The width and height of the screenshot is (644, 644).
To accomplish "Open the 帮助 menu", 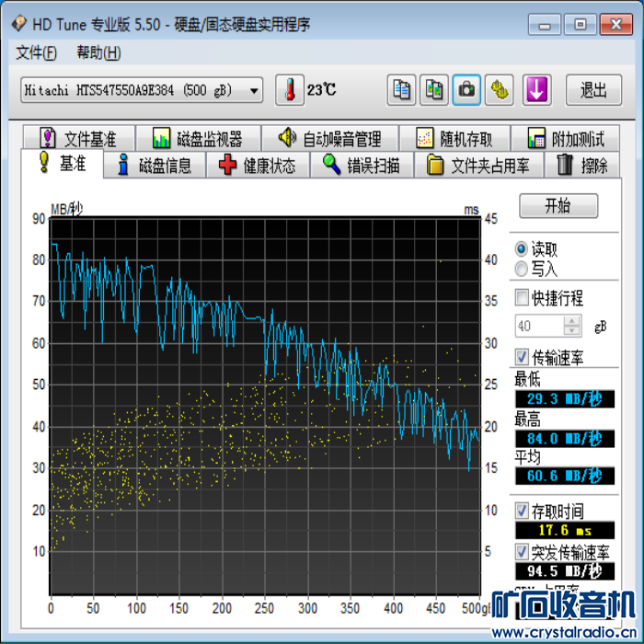I will [98, 52].
